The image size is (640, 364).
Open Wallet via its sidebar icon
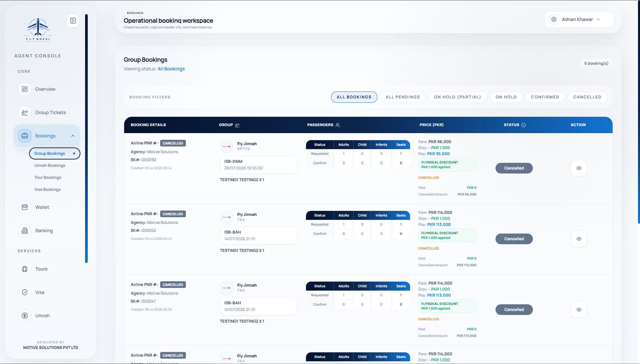25,207
